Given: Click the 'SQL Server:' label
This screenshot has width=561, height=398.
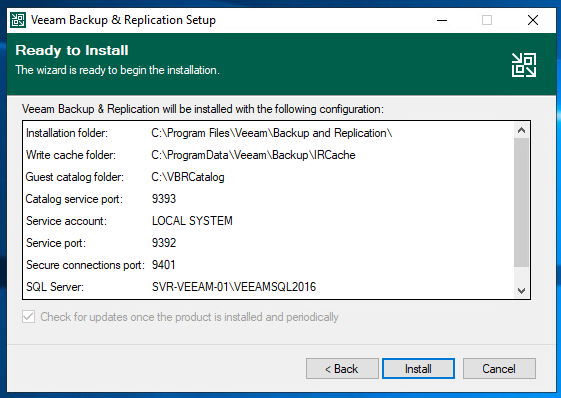Looking at the screenshot, I should (55, 287).
